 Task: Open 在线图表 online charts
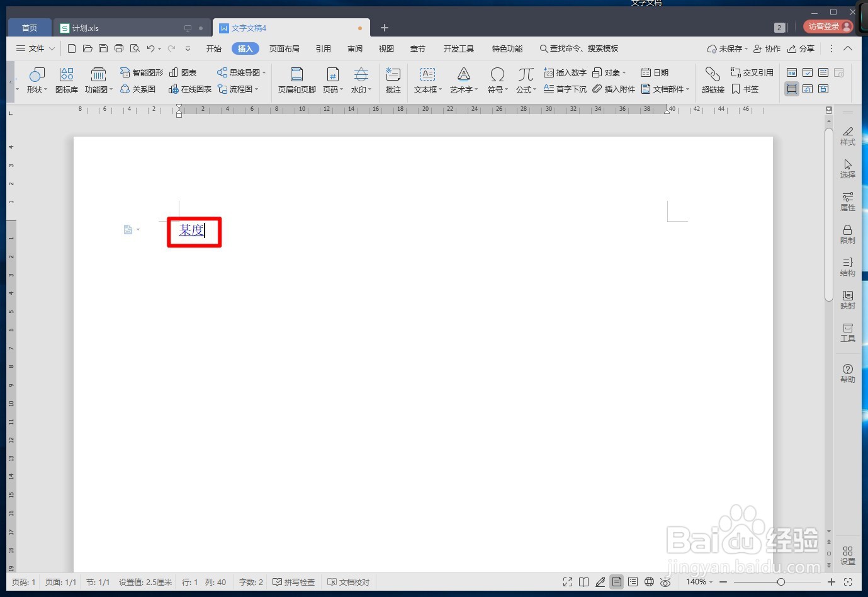coord(190,89)
